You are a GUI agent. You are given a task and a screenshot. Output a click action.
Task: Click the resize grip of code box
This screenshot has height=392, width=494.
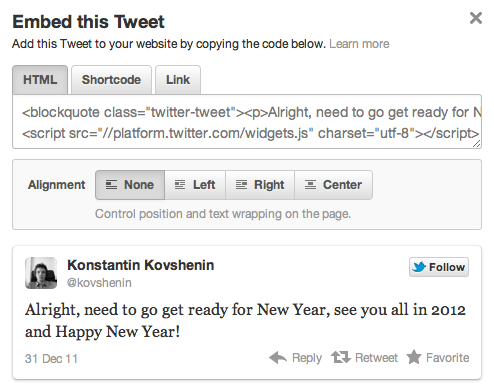point(477,144)
